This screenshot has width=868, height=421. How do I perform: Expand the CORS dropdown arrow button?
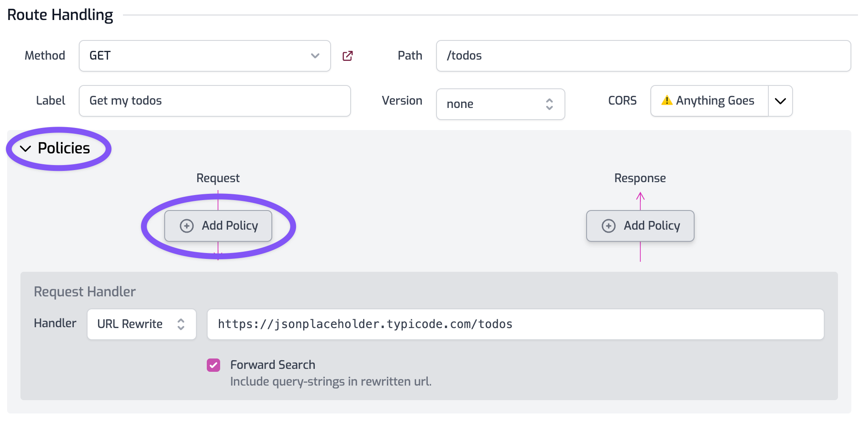[780, 101]
